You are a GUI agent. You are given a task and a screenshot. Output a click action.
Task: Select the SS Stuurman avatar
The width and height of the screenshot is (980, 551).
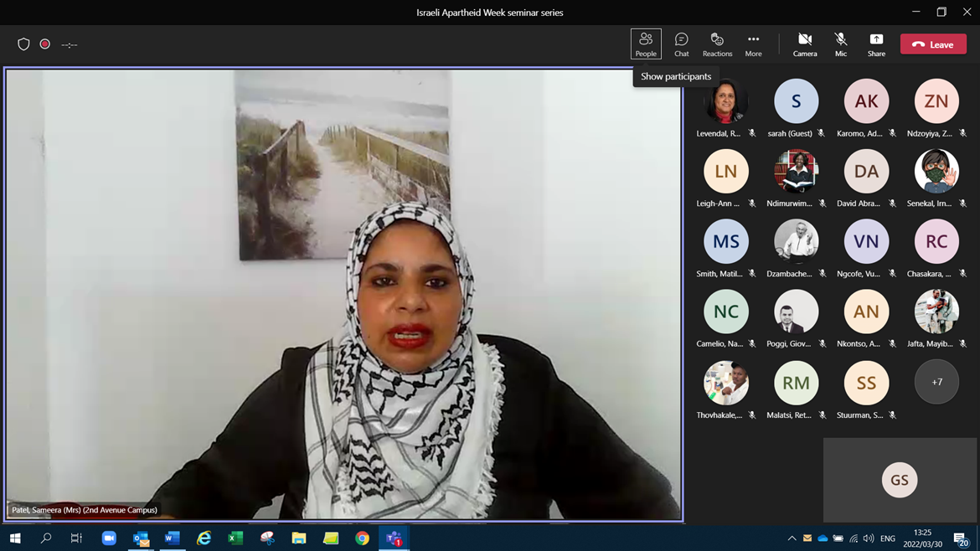[866, 383]
